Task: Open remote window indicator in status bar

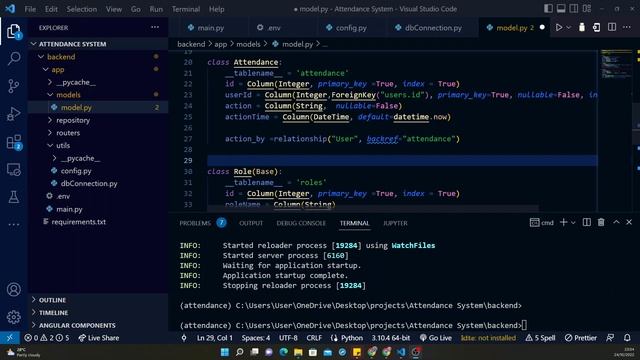Action: pos(9,338)
